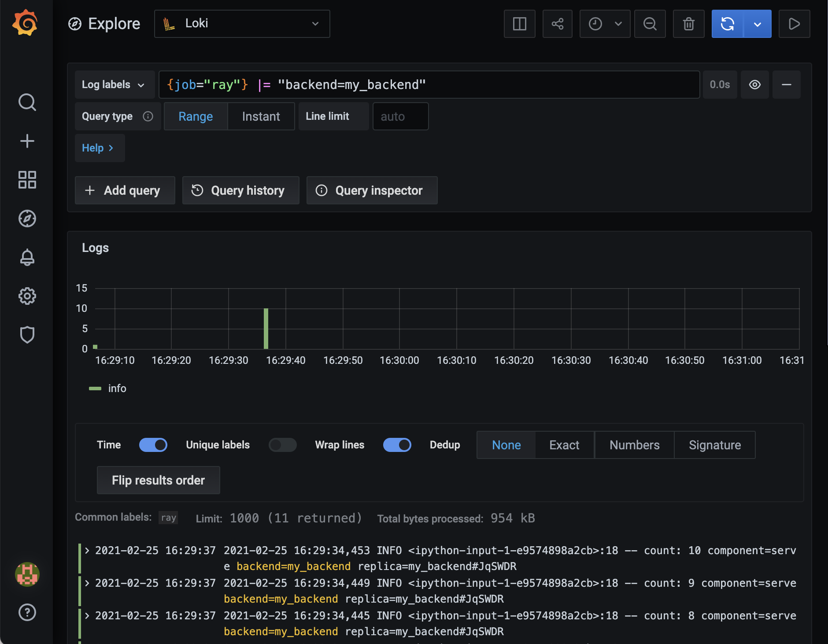Click the Limit 1000 (11 returned) text

pos(279,518)
